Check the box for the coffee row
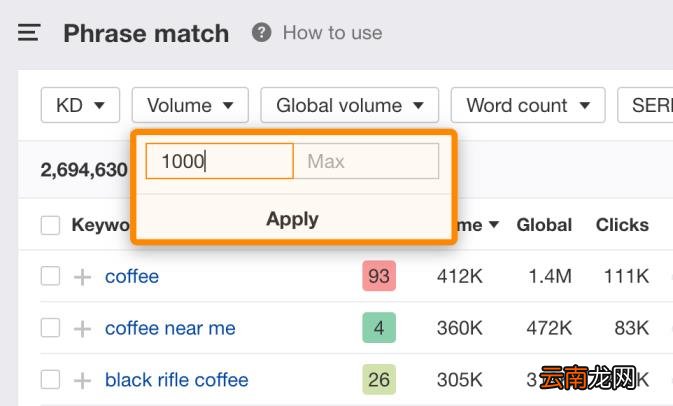The height and width of the screenshot is (406, 673). 50,276
